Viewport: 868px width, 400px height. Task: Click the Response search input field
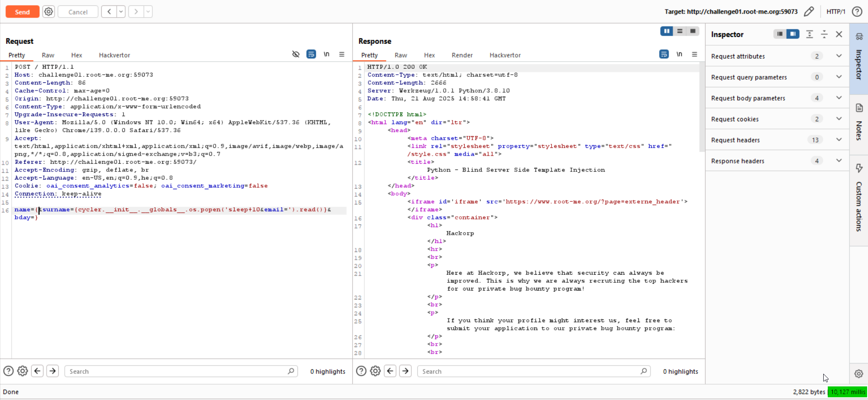click(529, 371)
